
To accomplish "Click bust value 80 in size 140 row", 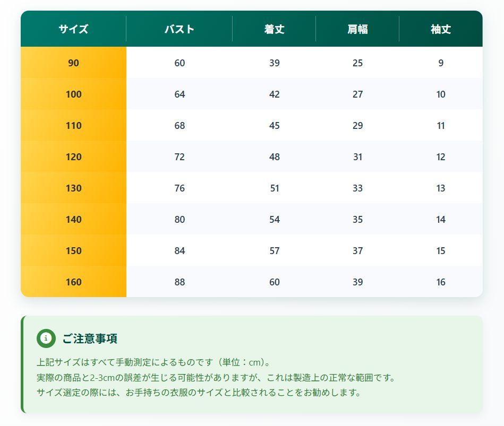I will [180, 219].
